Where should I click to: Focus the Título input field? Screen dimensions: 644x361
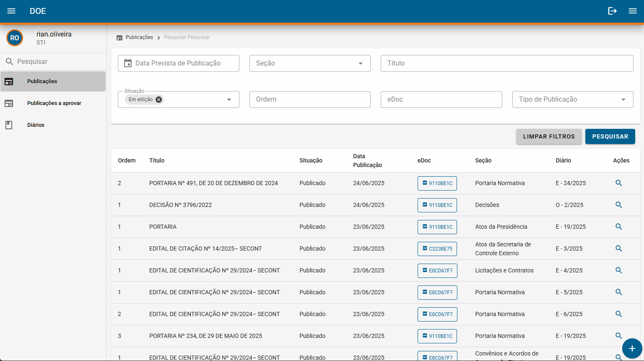[507, 63]
